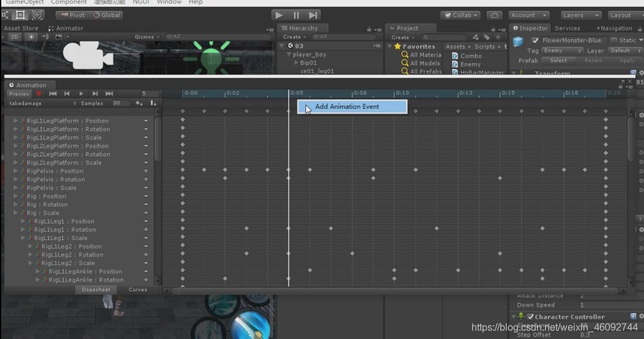644x339 pixels.
Task: Open the Tag Enemy dropdown
Action: (x=562, y=51)
